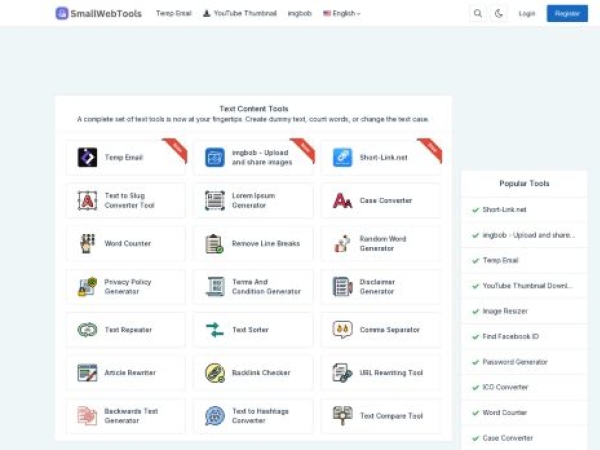The image size is (600, 450).
Task: Open the Temp Email card title
Action: click(124, 157)
